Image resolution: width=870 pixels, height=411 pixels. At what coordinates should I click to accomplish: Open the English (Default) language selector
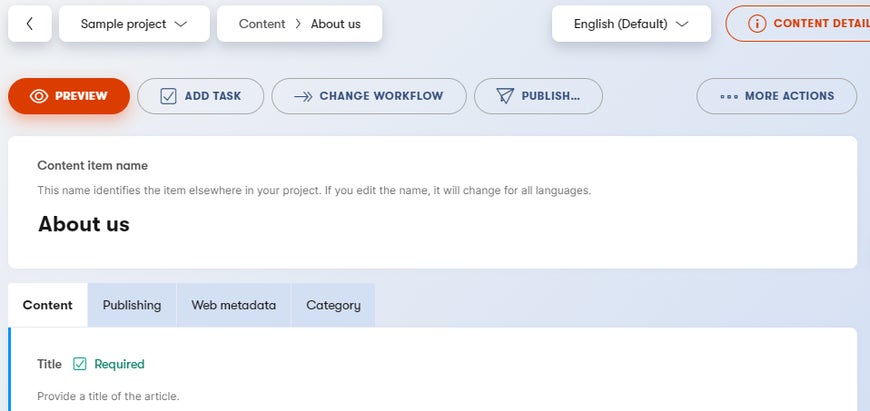coord(631,24)
